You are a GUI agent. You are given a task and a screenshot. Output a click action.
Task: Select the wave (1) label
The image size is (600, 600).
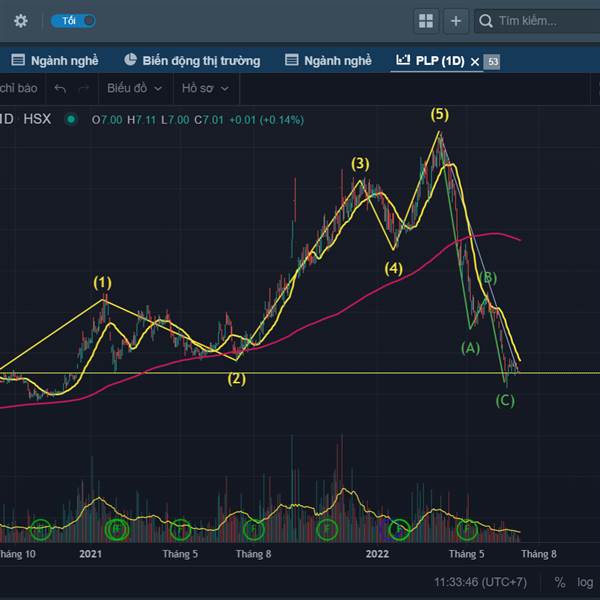click(x=103, y=283)
